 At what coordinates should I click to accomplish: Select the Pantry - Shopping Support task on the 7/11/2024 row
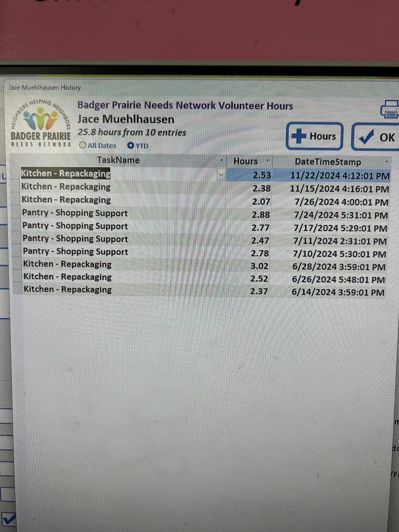click(75, 239)
